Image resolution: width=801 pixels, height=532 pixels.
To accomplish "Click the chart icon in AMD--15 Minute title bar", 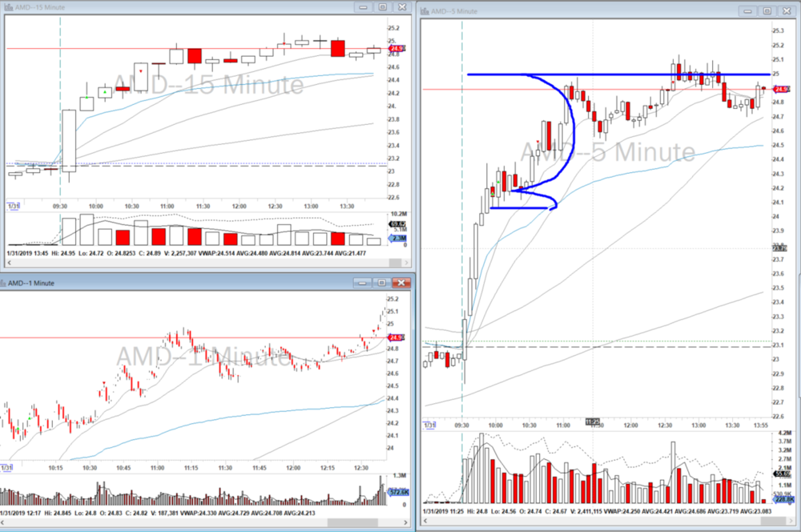I will 9,6.
